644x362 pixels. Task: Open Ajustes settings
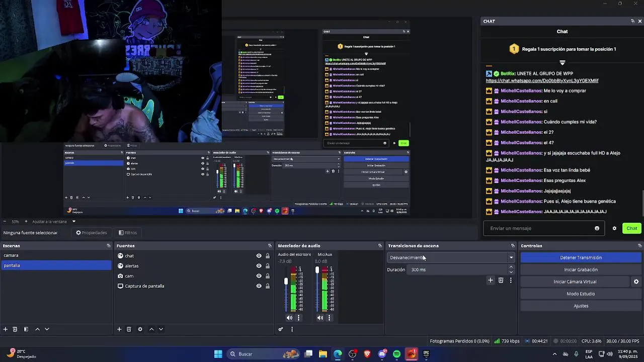pos(581,306)
